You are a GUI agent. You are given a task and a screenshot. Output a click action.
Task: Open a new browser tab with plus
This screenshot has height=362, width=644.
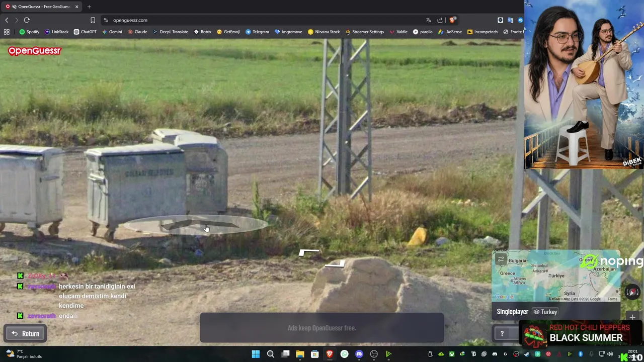coord(89,7)
